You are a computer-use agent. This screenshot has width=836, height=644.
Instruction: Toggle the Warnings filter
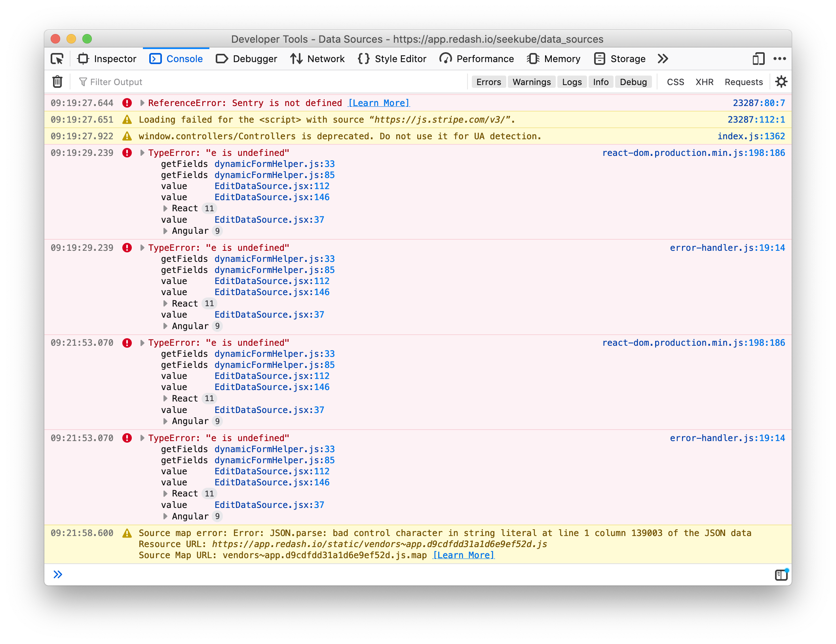(x=532, y=82)
